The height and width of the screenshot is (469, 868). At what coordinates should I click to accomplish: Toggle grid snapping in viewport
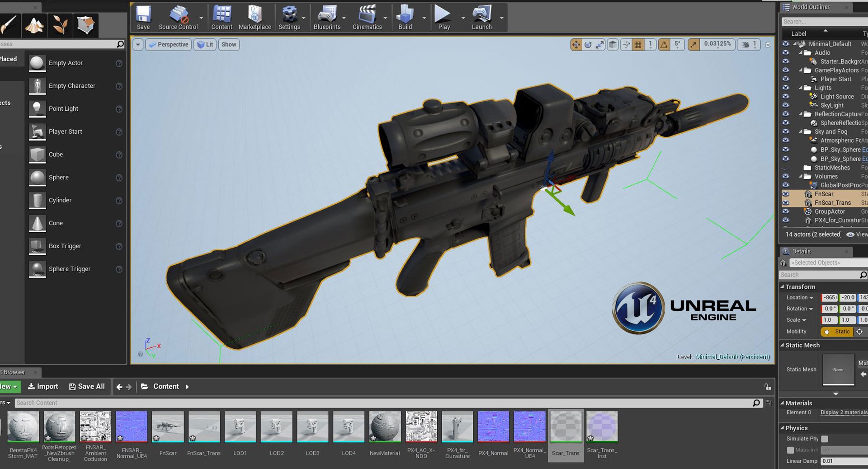638,44
